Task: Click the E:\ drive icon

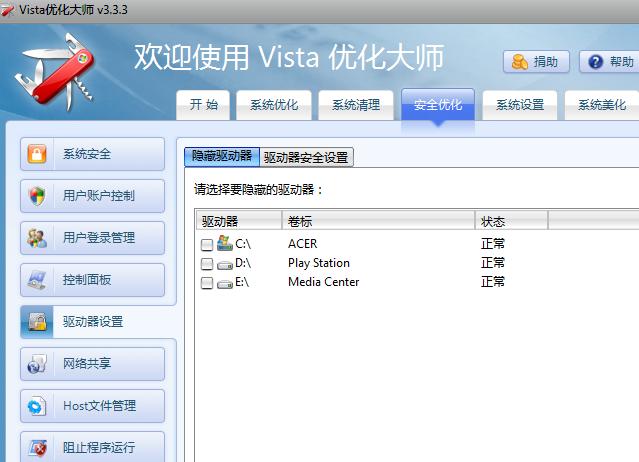Action: pyautogui.click(x=225, y=284)
